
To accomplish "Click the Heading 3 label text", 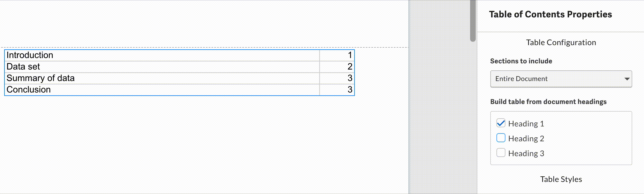I will (526, 153).
